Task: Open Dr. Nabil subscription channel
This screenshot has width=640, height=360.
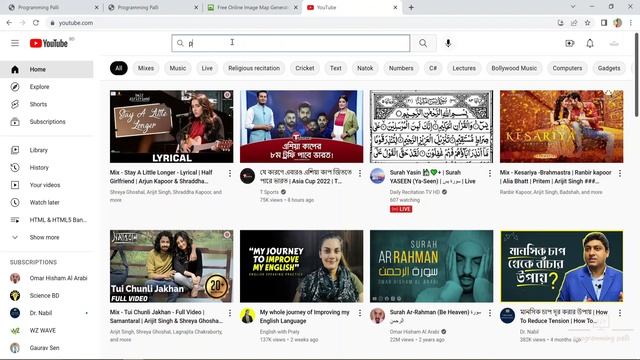Action: pos(47,313)
